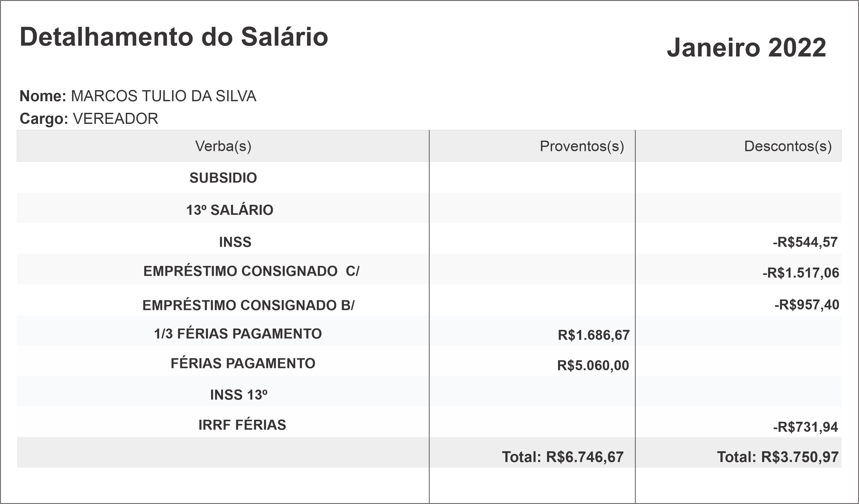Viewport: 859px width, 504px height.
Task: Click the descontos total R$3.750,97
Action: pos(777,457)
